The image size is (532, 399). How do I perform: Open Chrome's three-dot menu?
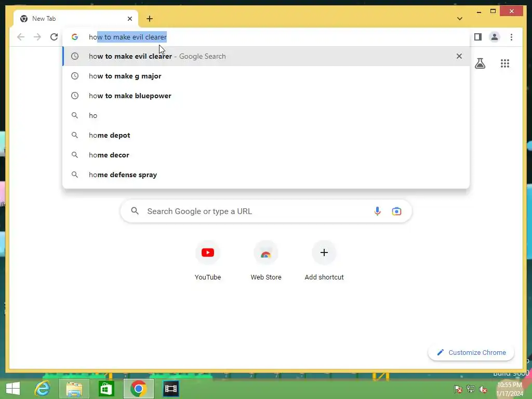[511, 37]
